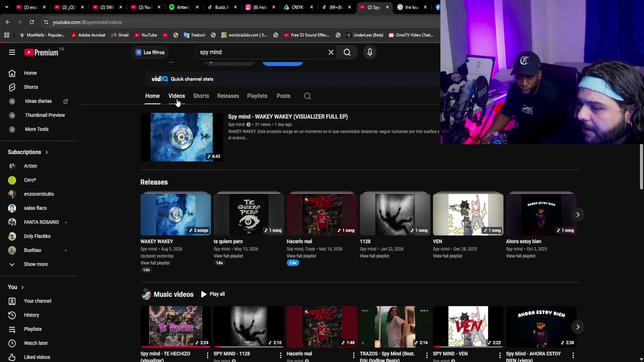Open the Doly Flackko subscription channel

(38, 236)
